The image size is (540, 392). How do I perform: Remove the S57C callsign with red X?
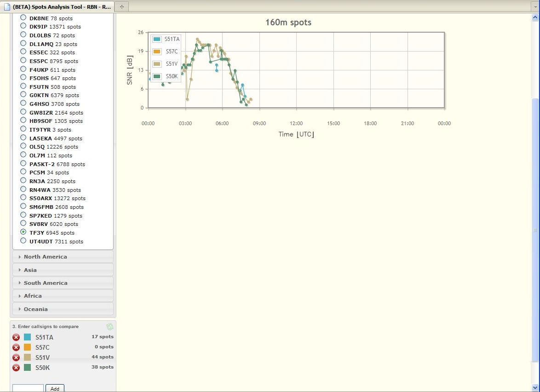pos(16,347)
